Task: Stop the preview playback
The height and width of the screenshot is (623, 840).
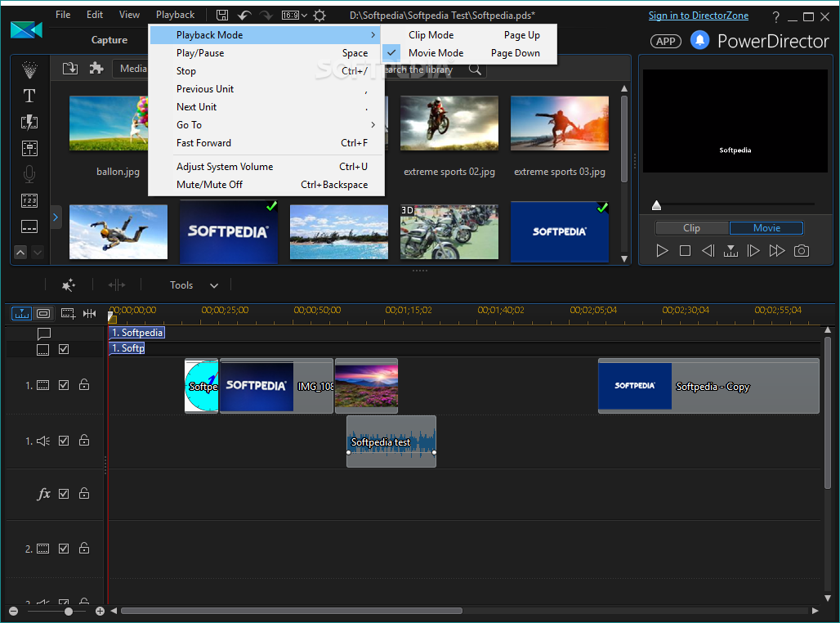Action: click(x=685, y=250)
